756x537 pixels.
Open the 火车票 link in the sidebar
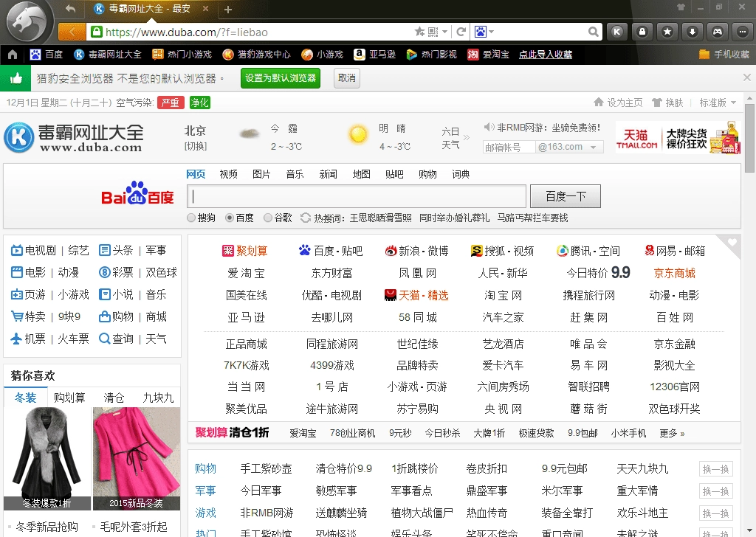click(x=73, y=339)
